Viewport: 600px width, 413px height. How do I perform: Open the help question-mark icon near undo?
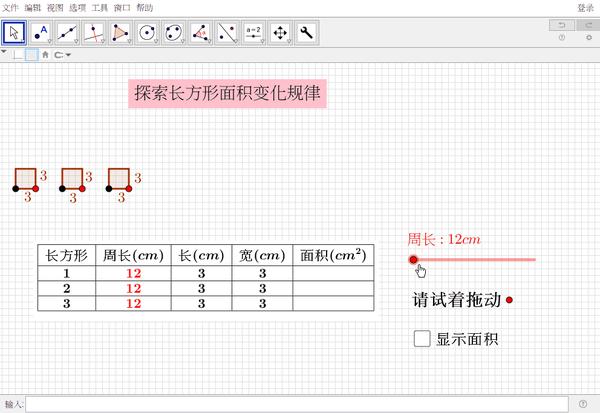562,38
